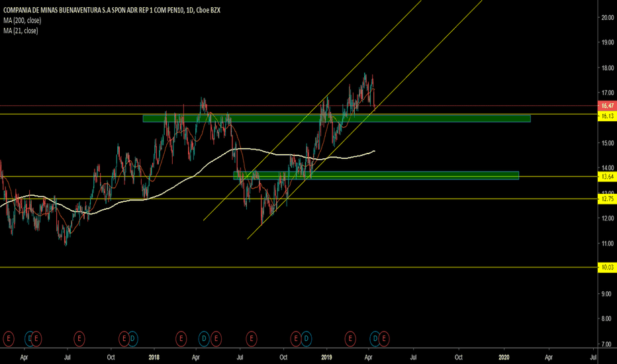Click the earnings marker just after Oct 2018

(x=296, y=338)
